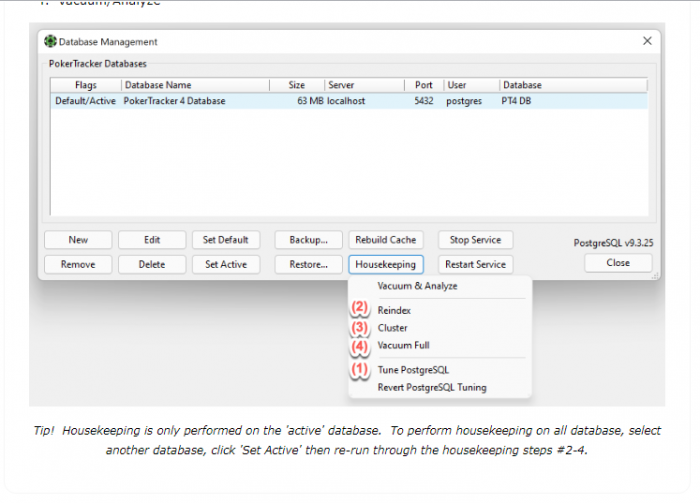The width and height of the screenshot is (700, 503).
Task: Click the Close button
Action: pos(618,263)
